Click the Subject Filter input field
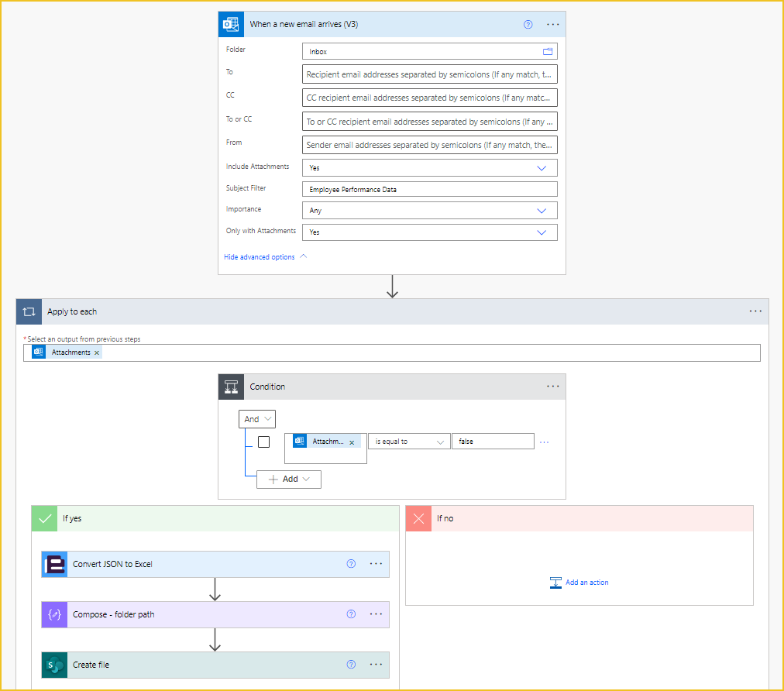The width and height of the screenshot is (784, 691). tap(429, 190)
